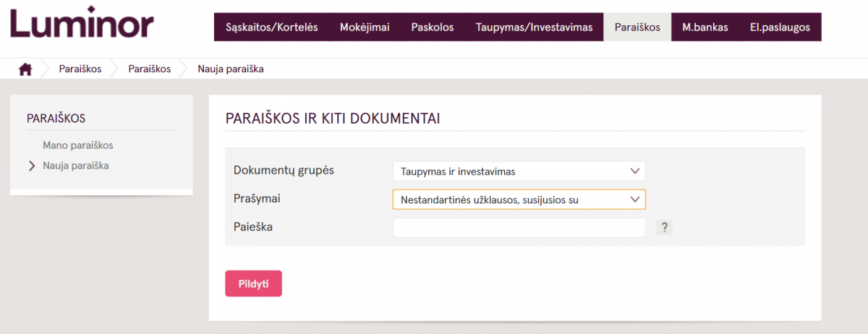Open the Prašymai dropdown list

[519, 200]
